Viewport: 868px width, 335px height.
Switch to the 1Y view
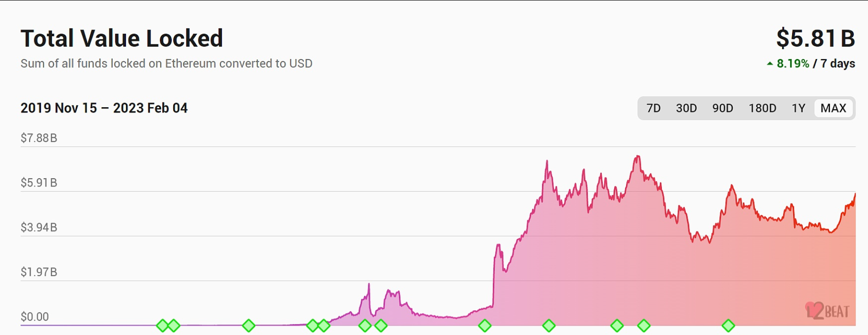click(x=798, y=108)
